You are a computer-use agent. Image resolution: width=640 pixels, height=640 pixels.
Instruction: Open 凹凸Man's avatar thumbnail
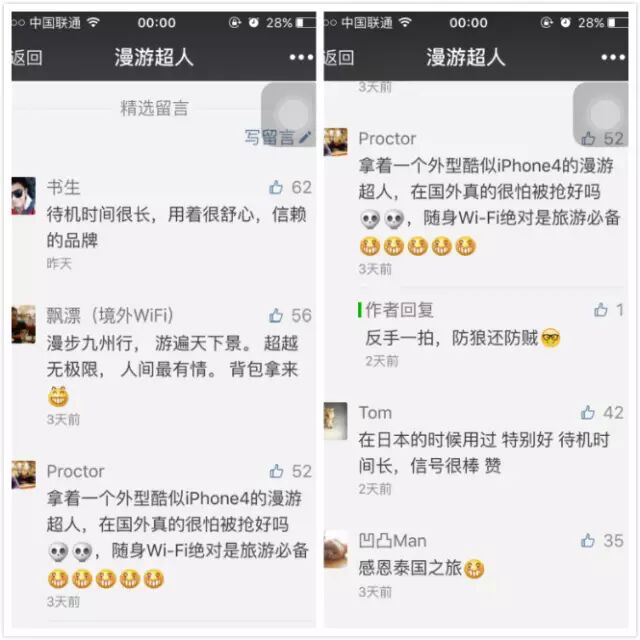tap(336, 549)
